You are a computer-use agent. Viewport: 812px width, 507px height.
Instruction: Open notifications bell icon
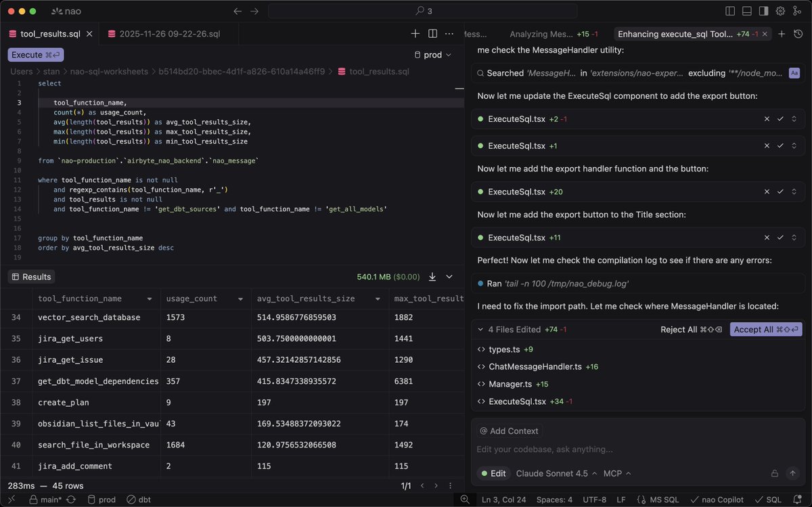799,500
